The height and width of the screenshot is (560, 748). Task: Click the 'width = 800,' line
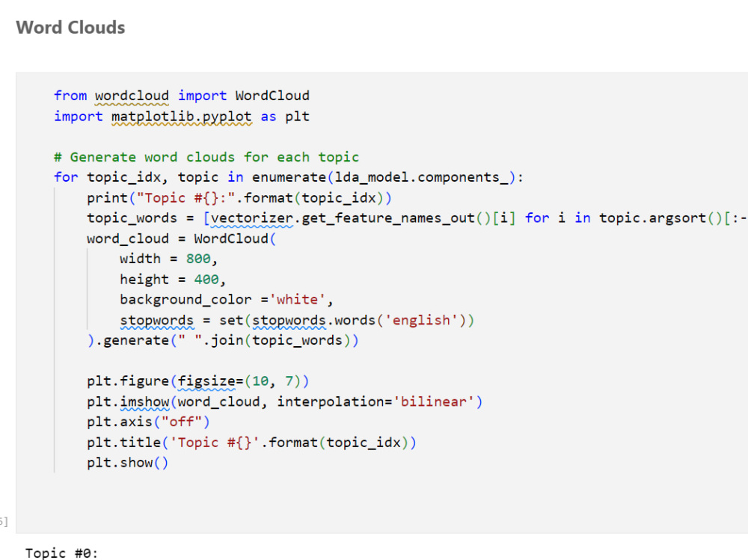point(169,259)
